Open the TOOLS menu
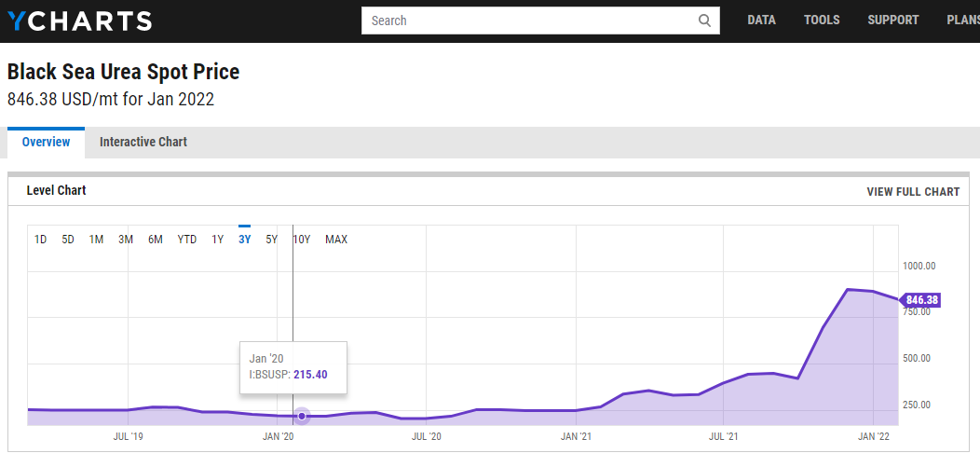This screenshot has width=980, height=467. pos(822,21)
